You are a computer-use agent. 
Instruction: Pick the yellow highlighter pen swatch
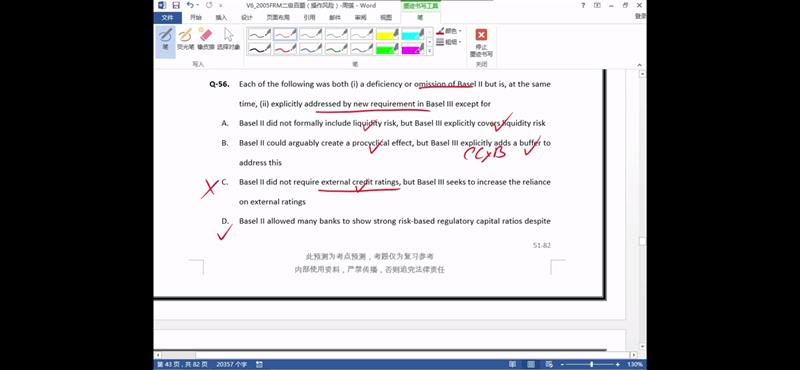tap(387, 34)
